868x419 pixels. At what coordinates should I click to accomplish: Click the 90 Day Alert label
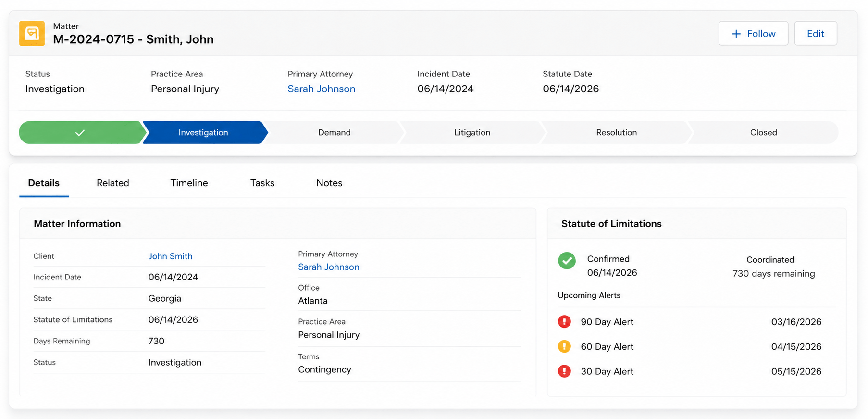pyautogui.click(x=607, y=322)
